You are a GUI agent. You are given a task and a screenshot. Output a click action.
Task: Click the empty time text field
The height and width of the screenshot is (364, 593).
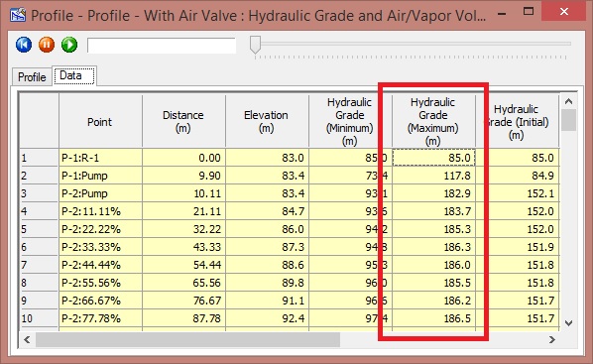click(162, 46)
